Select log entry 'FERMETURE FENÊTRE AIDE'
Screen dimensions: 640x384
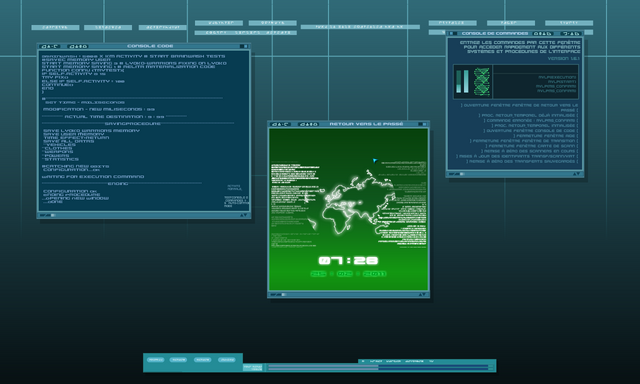(546, 136)
